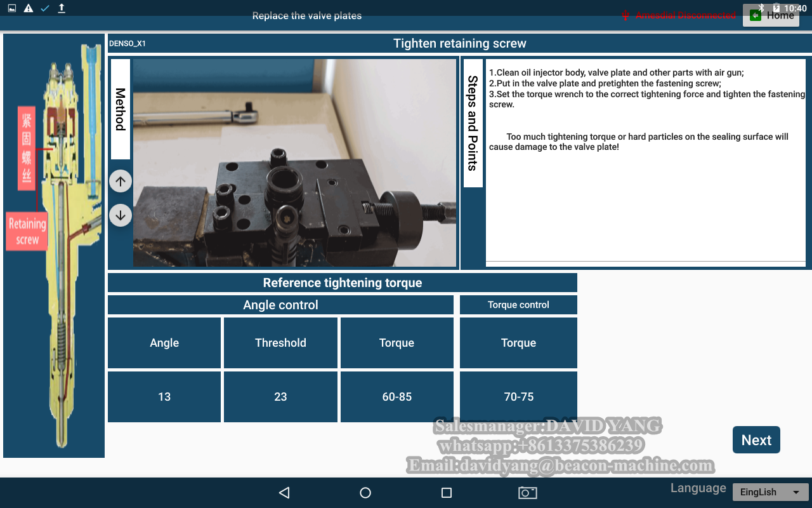812x508 pixels.
Task: Tap the screenshot camera icon in navigation bar
Action: [x=527, y=493]
